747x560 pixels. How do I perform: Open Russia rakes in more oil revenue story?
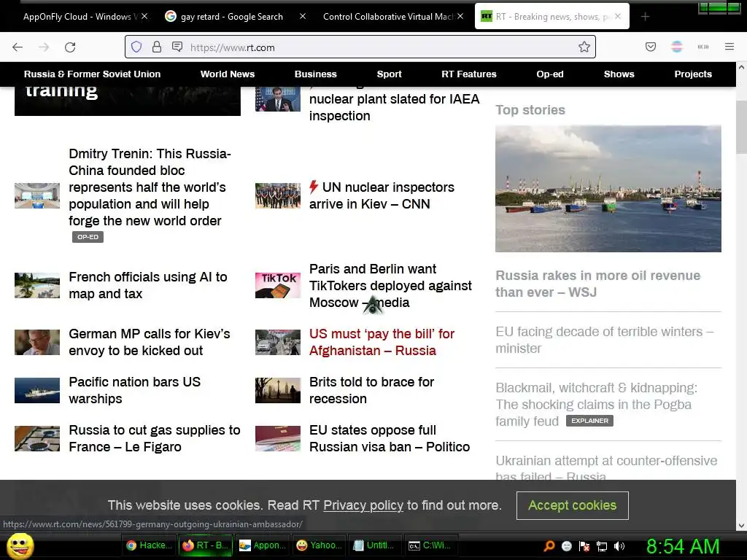[598, 284]
